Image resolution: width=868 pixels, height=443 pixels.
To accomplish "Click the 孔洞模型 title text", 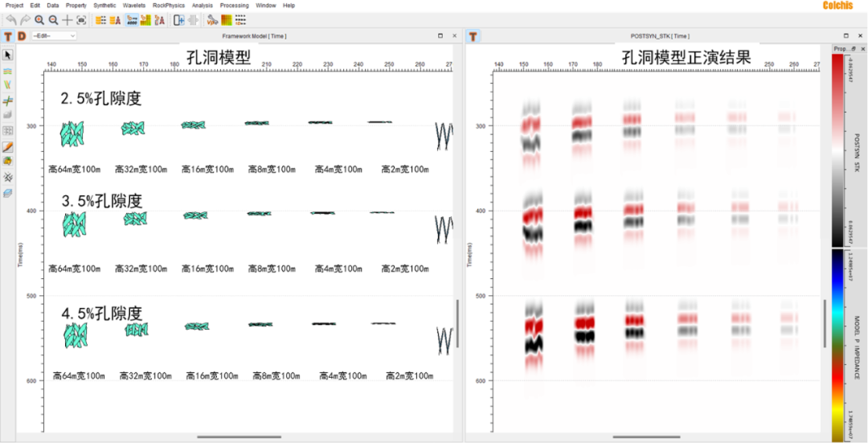I will (218, 57).
